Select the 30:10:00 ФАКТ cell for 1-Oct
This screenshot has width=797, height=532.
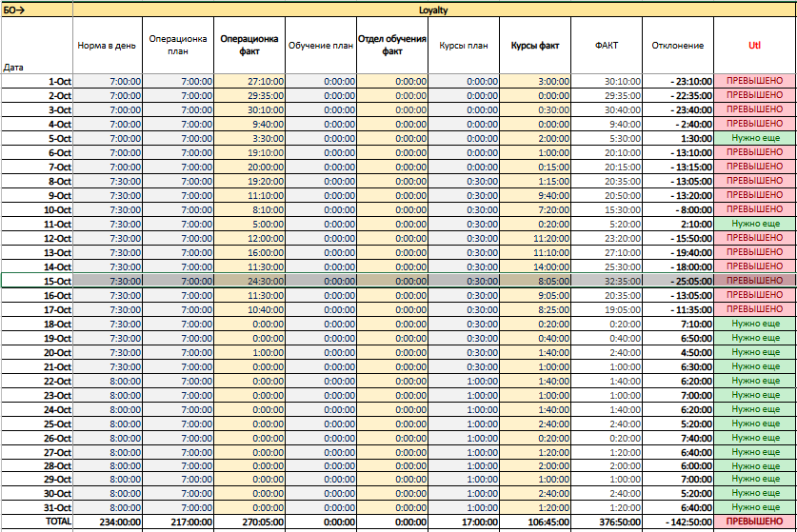tap(607, 81)
